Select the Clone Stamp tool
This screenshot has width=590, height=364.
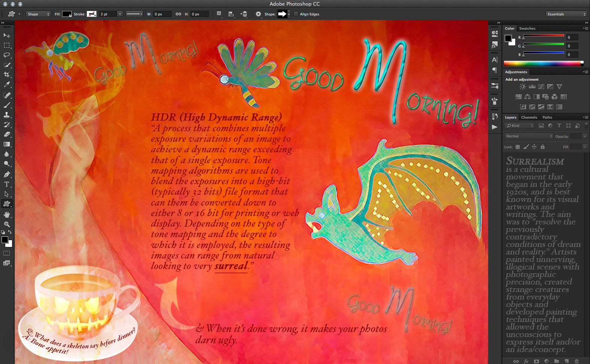[7, 115]
